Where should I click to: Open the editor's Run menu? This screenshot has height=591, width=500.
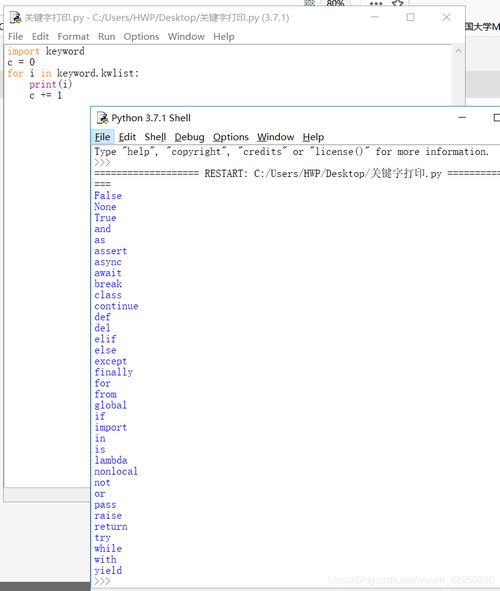[x=107, y=37]
